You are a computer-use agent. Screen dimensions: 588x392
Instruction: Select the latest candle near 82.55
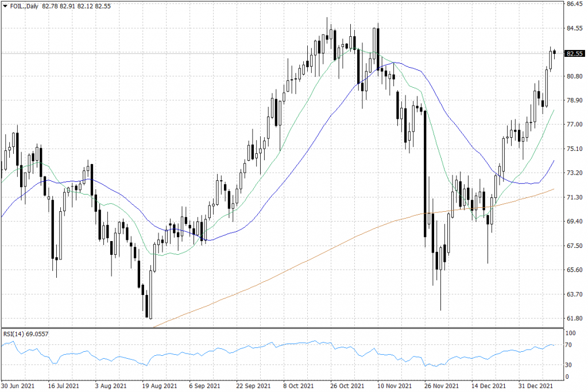coord(555,53)
